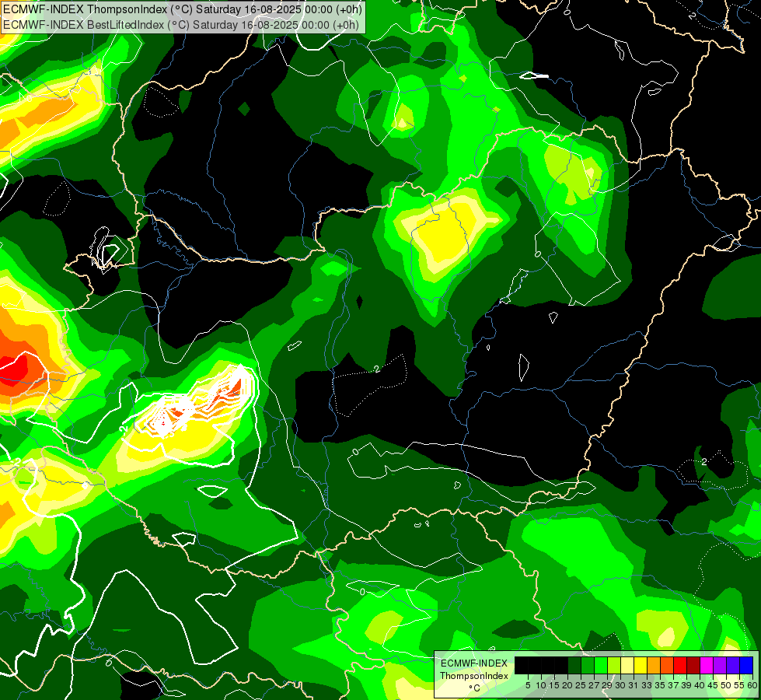The image size is (761, 700).
Task: Select the magenta 40–45 legend swatch
Action: (x=707, y=665)
